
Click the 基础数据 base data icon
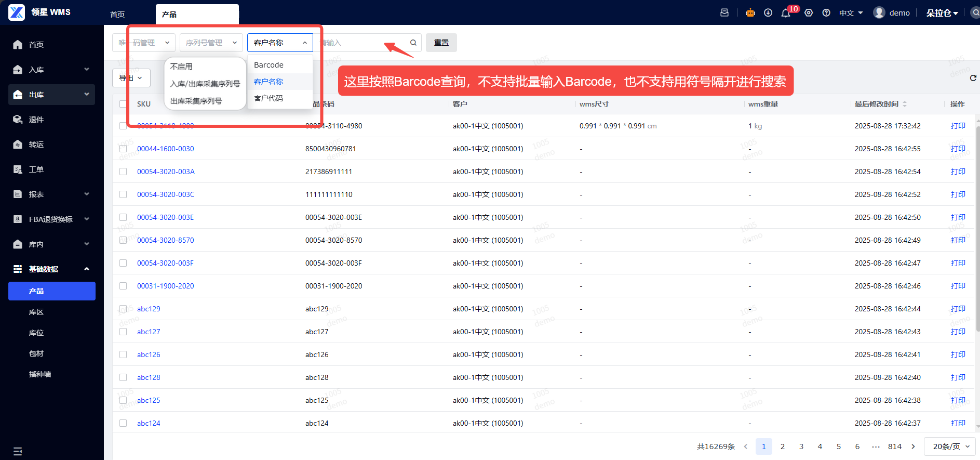point(18,269)
